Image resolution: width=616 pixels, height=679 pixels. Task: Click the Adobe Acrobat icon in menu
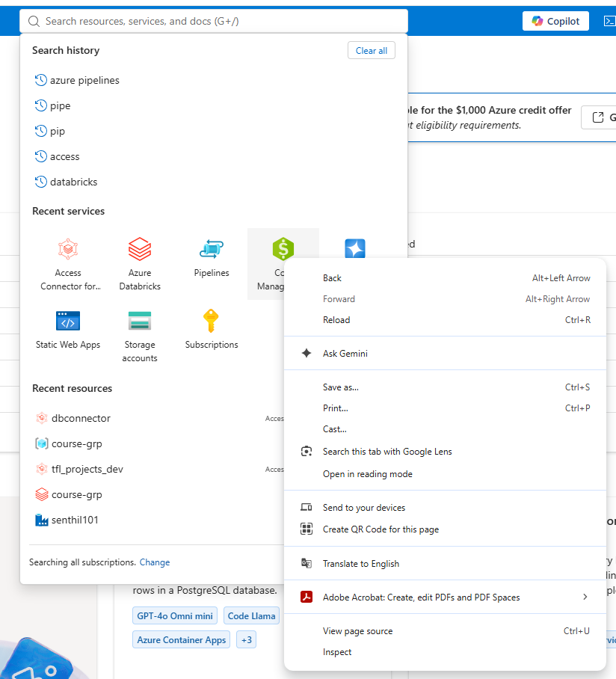(x=307, y=597)
